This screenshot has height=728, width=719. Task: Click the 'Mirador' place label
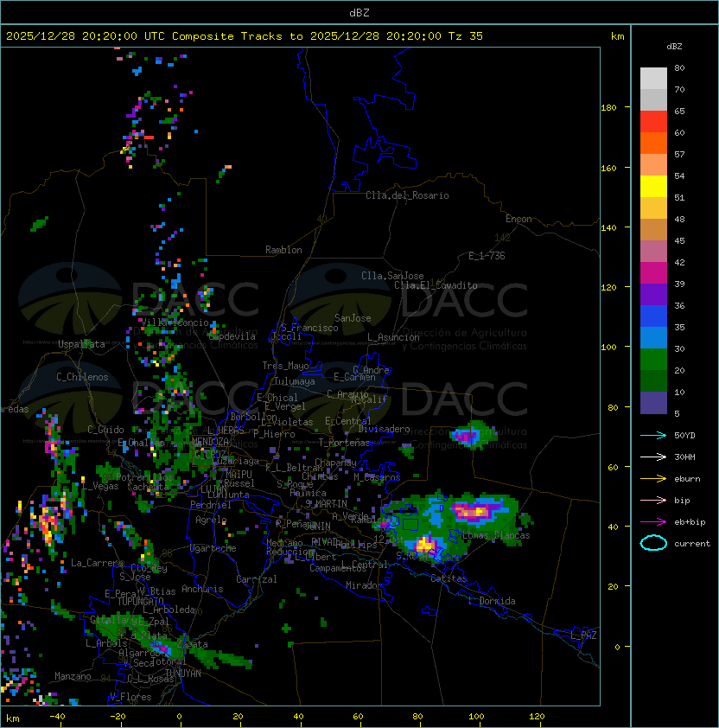tap(364, 585)
